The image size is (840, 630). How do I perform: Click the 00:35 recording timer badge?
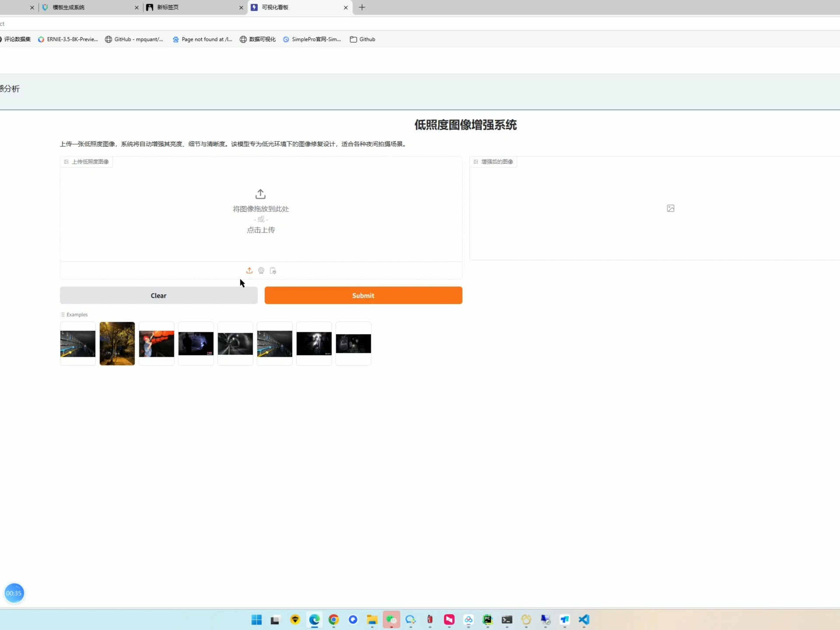point(14,593)
